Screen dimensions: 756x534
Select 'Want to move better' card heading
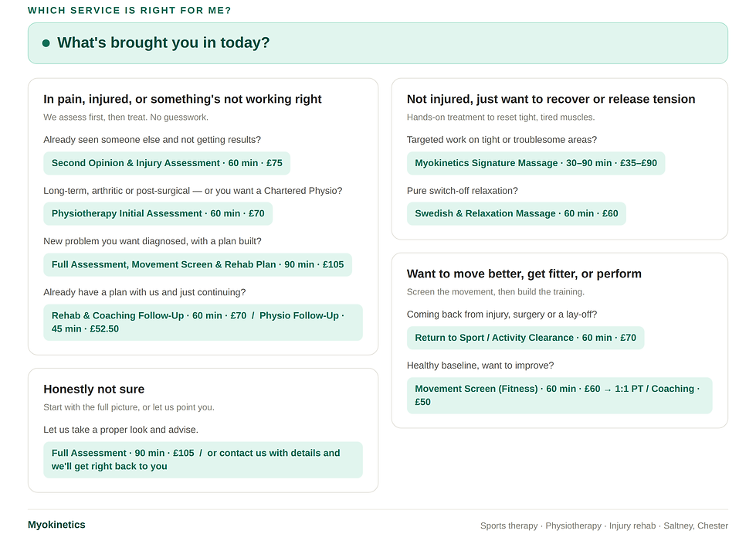[524, 274]
